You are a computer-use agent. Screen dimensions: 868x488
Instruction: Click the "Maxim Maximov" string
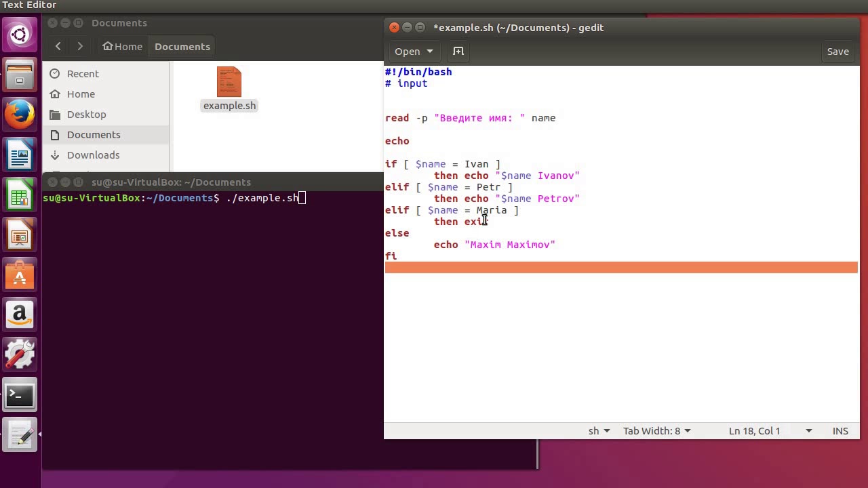[x=510, y=245]
